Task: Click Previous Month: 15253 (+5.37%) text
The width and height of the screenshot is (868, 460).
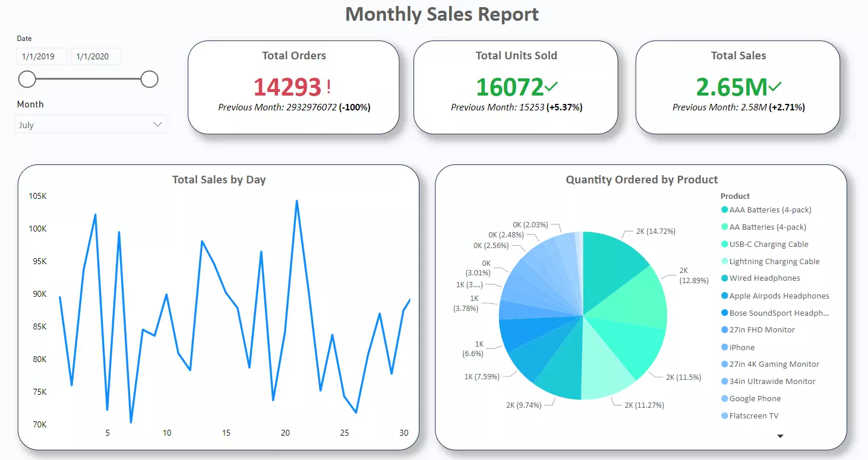Action: pos(516,107)
